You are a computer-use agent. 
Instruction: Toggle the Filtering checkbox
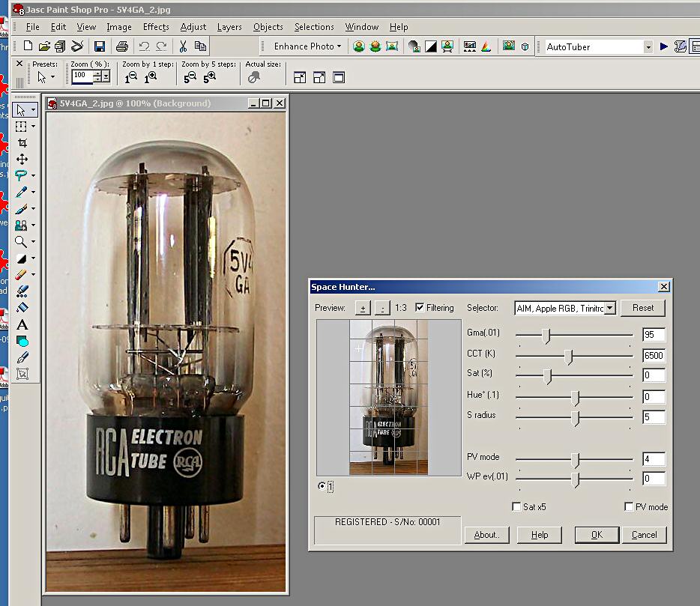pyautogui.click(x=420, y=307)
